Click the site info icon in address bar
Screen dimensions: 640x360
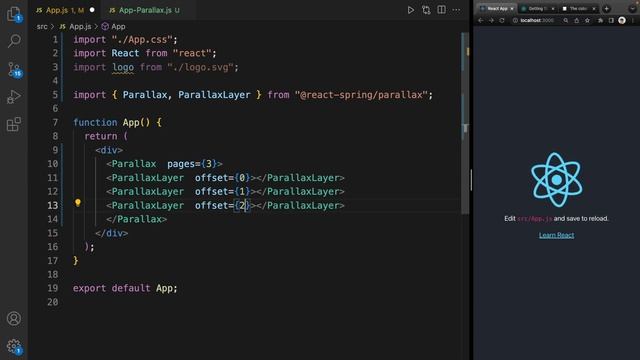pyautogui.click(x=515, y=20)
